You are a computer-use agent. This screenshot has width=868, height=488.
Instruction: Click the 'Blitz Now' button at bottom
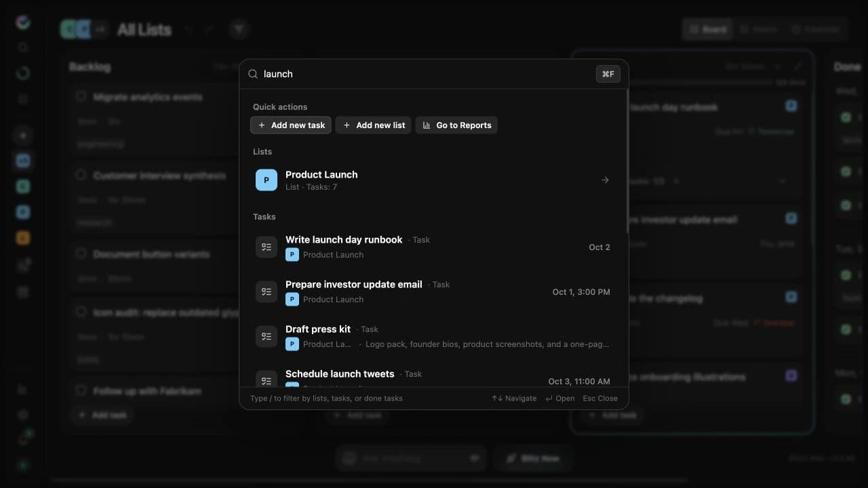click(533, 458)
